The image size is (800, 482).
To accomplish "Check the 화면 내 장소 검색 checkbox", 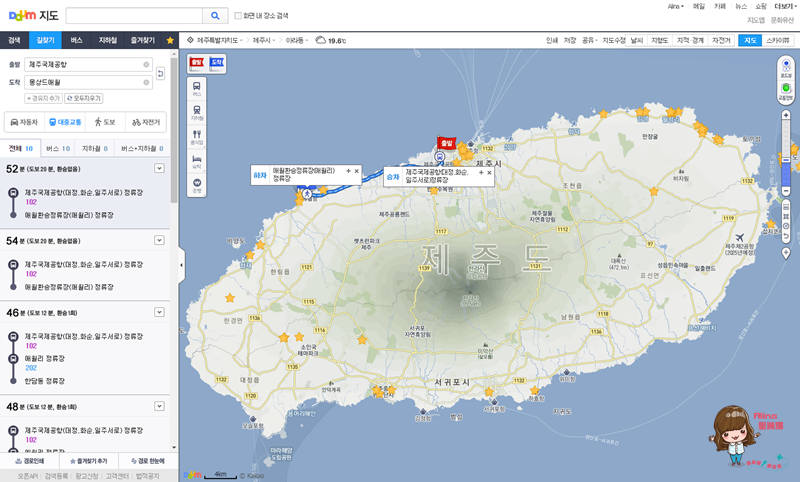I will click(238, 16).
